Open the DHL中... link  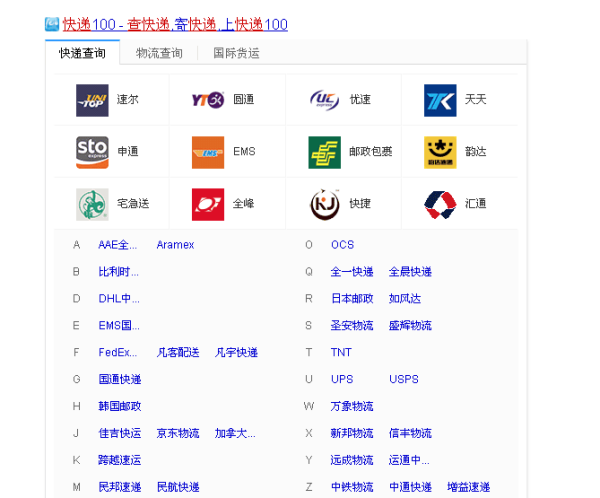click(x=119, y=299)
